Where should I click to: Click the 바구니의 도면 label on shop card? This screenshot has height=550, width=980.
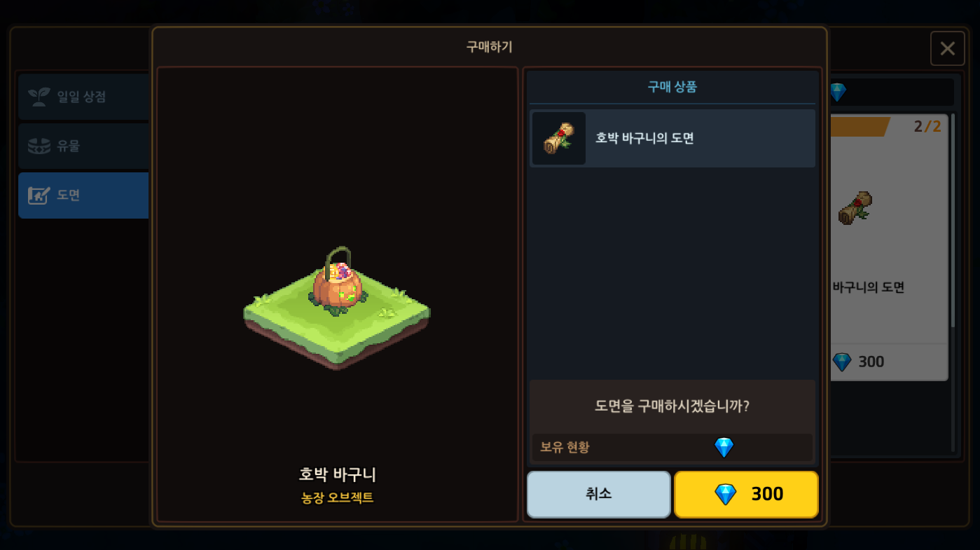[869, 287]
